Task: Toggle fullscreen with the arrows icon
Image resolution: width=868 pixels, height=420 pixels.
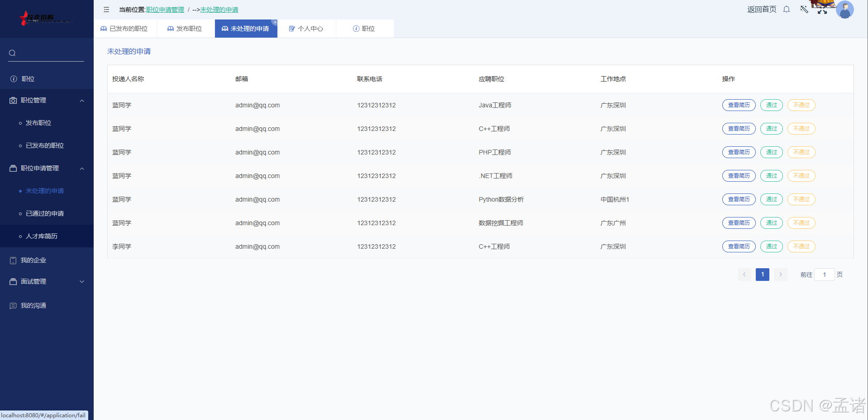Action: point(822,11)
